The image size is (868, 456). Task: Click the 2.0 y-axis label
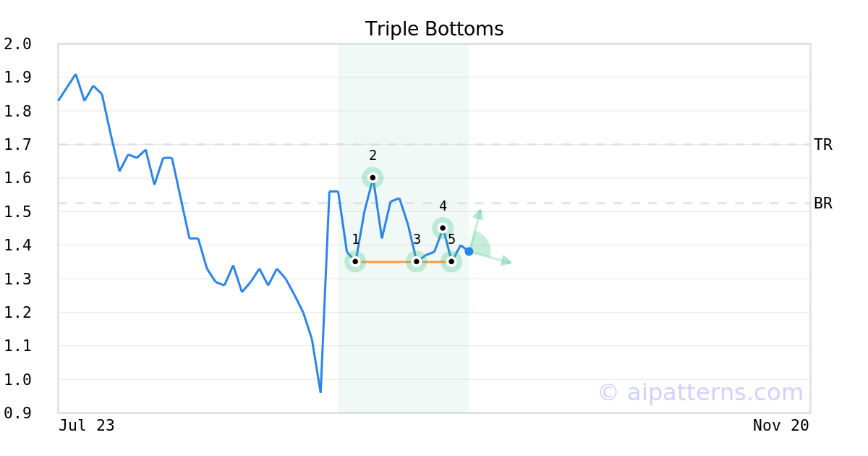click(x=18, y=44)
